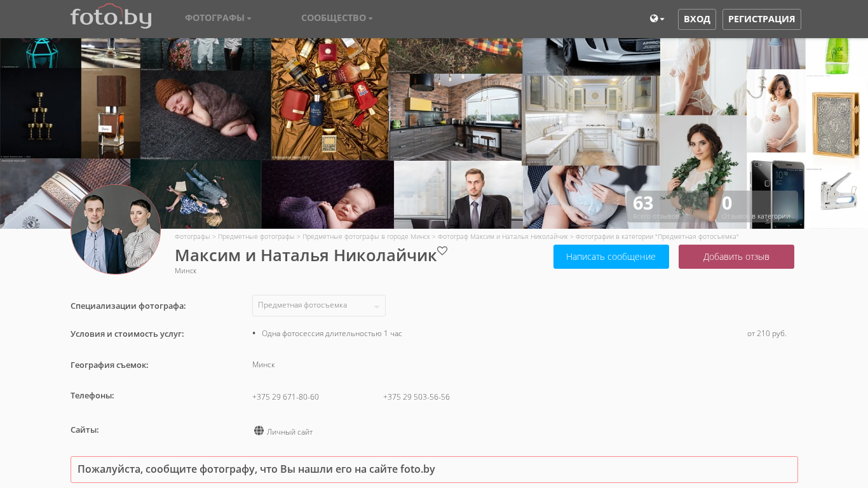Open breadcrumb Предметные фотографы в городе Минск

click(366, 236)
